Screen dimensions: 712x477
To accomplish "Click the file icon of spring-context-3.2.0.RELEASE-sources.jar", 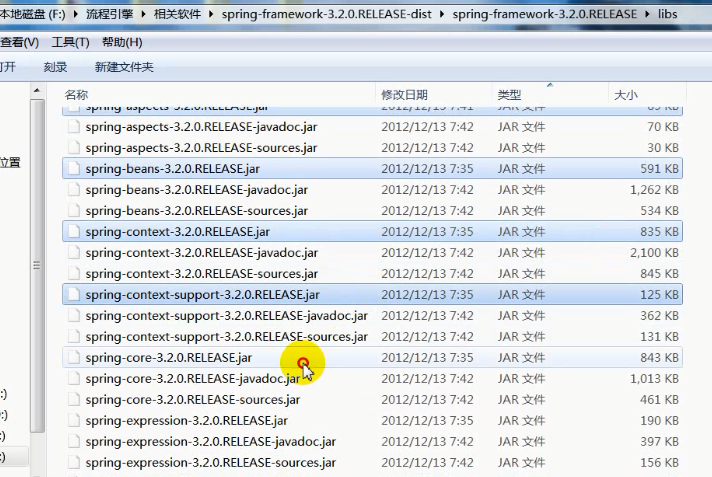I will pyautogui.click(x=74, y=273).
